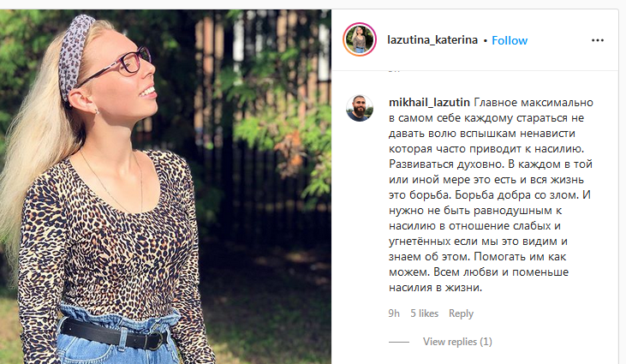626x364 pixels.
Task: Click the dash line beside View replies
Action: [399, 342]
